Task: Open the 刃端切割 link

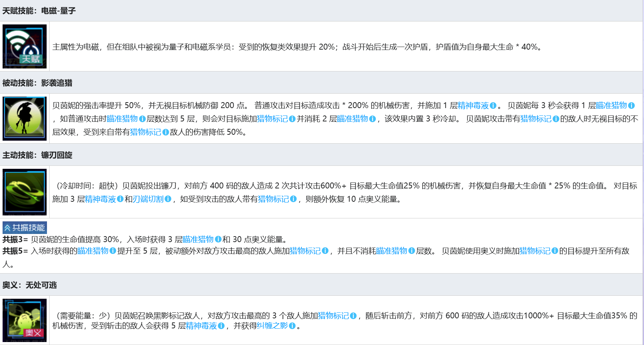Action: [x=148, y=199]
